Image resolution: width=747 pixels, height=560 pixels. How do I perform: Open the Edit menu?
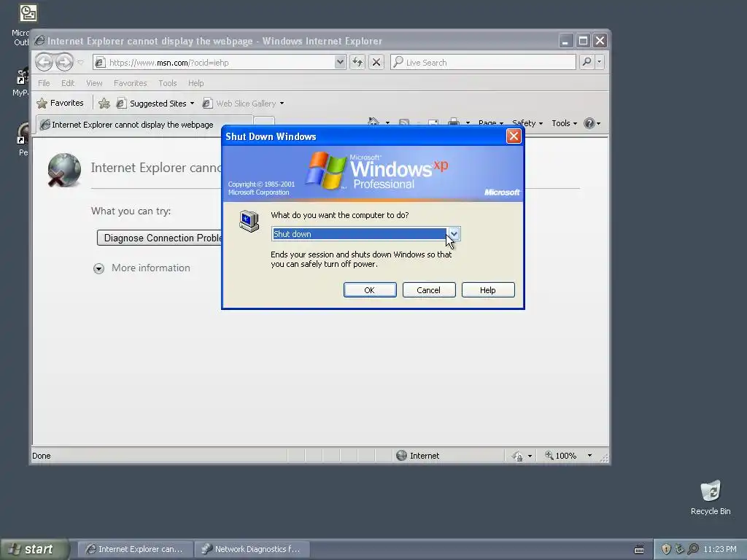tap(68, 83)
